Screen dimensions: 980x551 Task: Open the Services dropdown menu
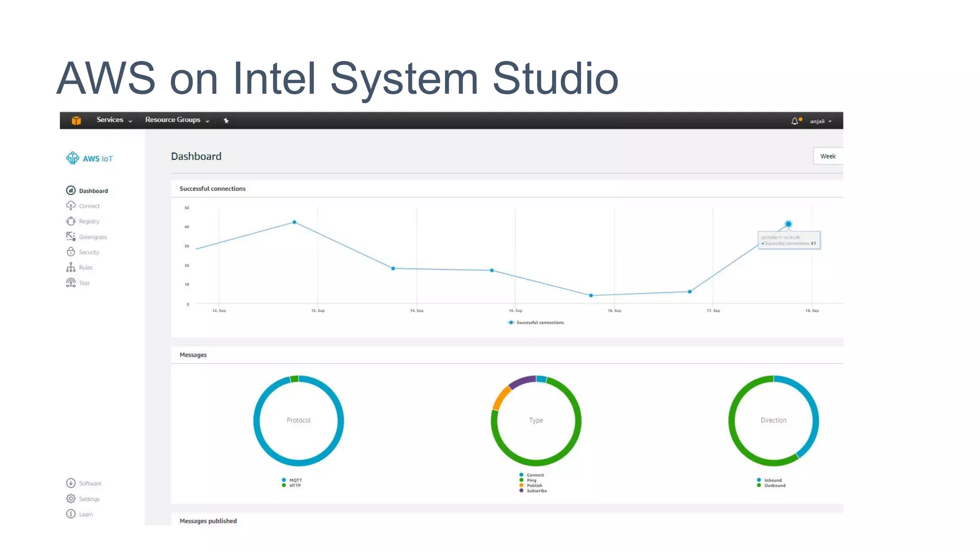click(114, 120)
